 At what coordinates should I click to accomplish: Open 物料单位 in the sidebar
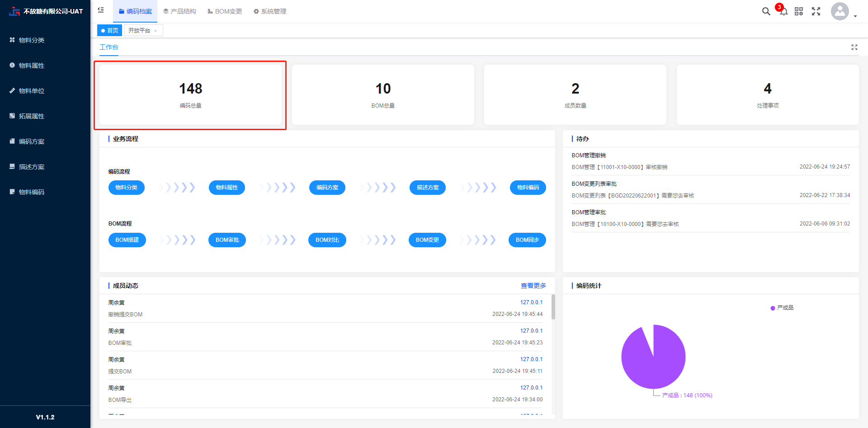coord(45,91)
